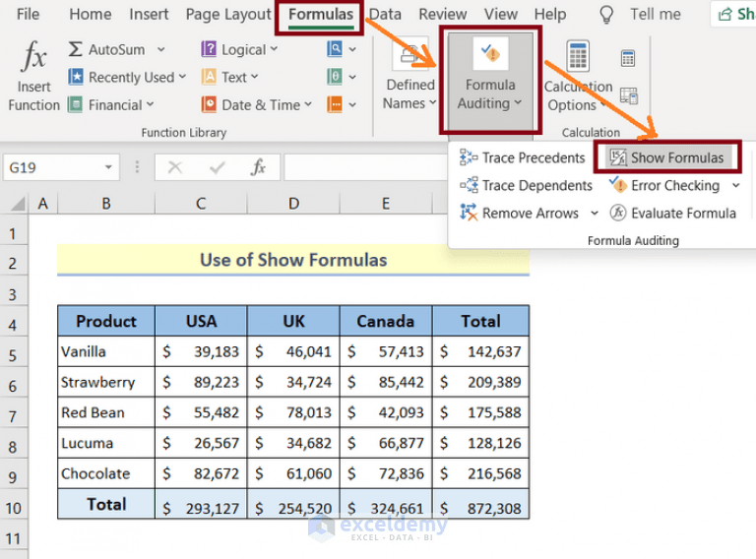The image size is (756, 559).
Task: Click the Date & Time functions icon
Action: click(209, 104)
